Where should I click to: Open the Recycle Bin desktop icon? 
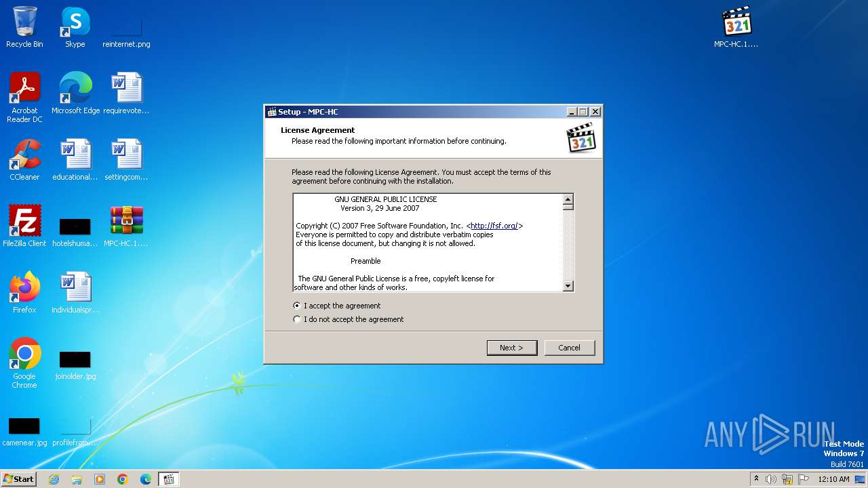pyautogui.click(x=24, y=27)
